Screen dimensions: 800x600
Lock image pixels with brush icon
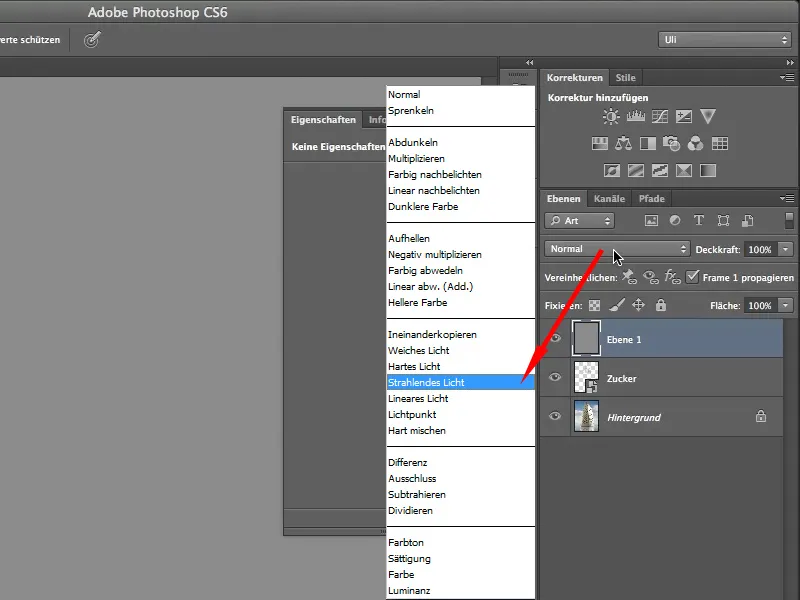617,305
